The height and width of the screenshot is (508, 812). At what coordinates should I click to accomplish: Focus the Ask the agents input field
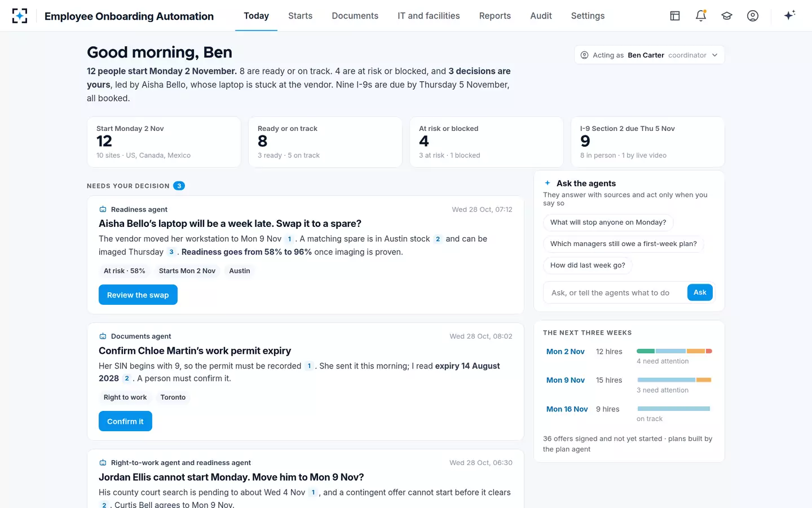pyautogui.click(x=615, y=293)
